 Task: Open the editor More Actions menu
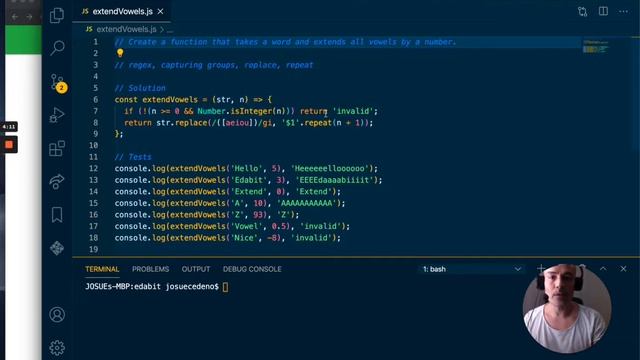coord(623,11)
